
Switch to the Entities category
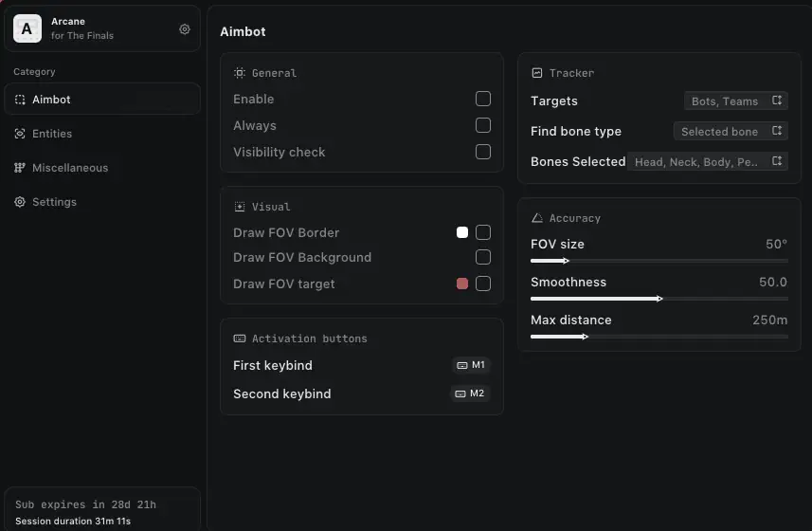(102, 134)
